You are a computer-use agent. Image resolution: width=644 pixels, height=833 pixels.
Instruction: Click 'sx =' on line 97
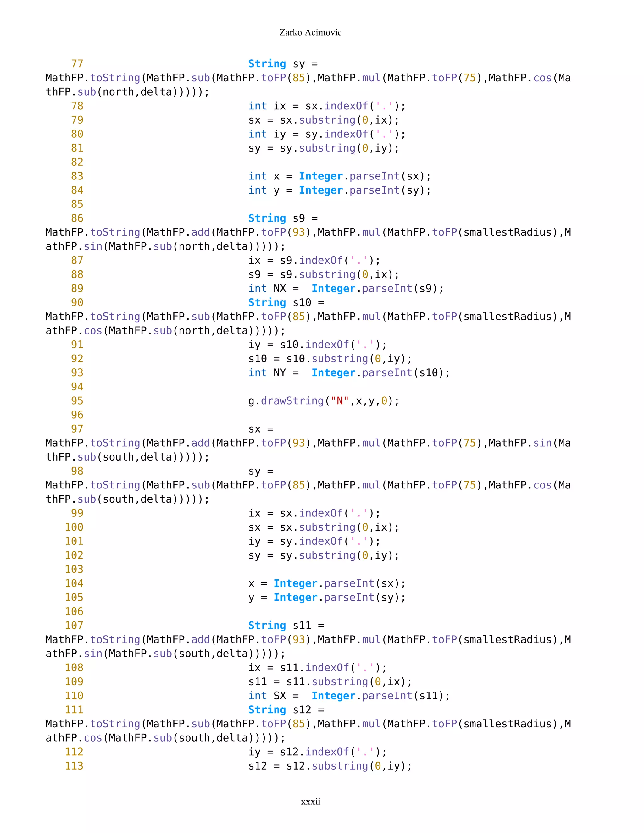261,429
